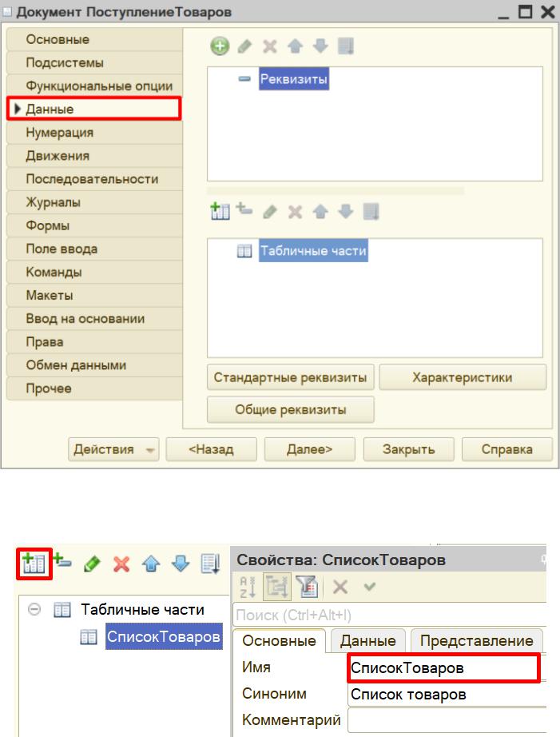This screenshot has width=560, height=737.
Task: Click gray sort icon above Табличные части
Action: tap(371, 212)
